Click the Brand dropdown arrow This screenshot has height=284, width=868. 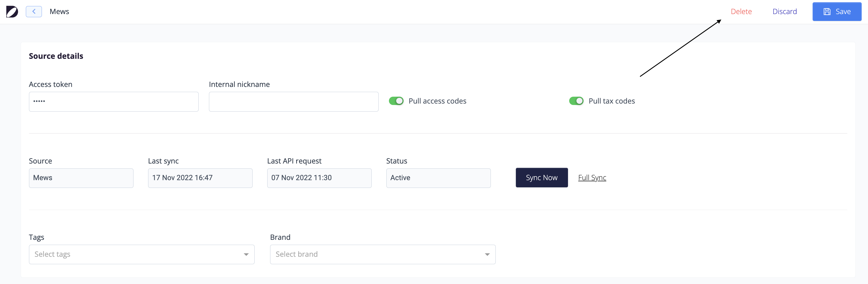coord(487,255)
